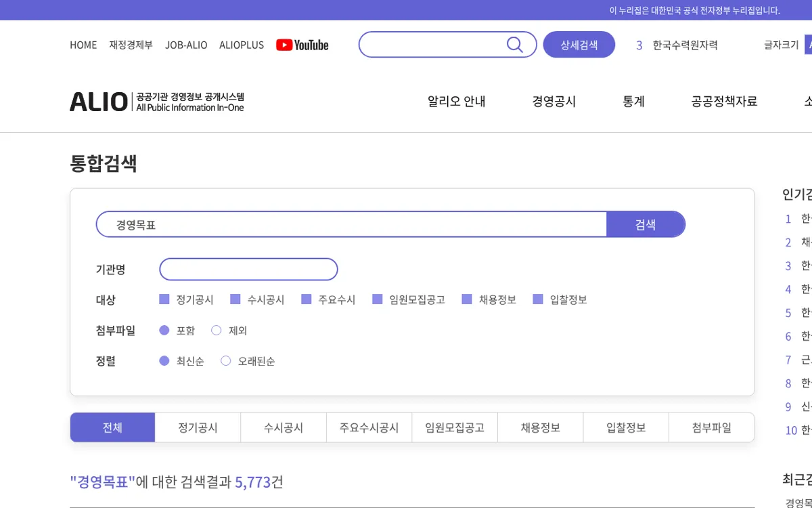The image size is (812, 508).
Task: Toggle the 채용정보 checkbox
Action: 467,299
